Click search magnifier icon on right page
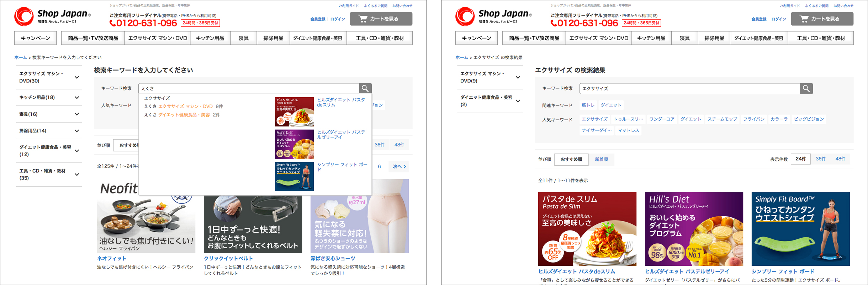This screenshot has width=868, height=285. (x=806, y=88)
